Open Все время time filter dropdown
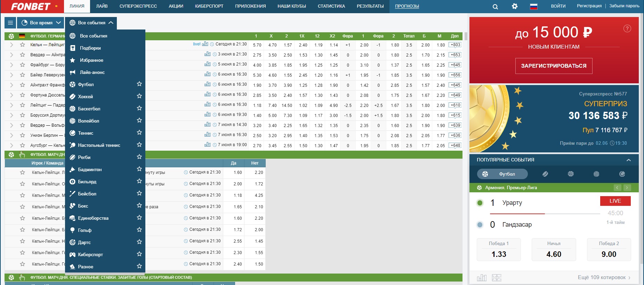644x285 pixels. [x=41, y=23]
